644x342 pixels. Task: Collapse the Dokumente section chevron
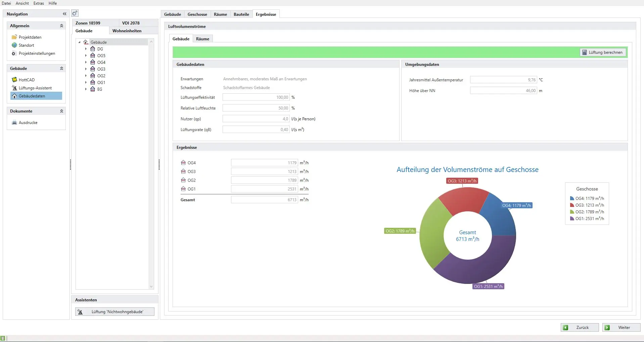click(x=61, y=111)
